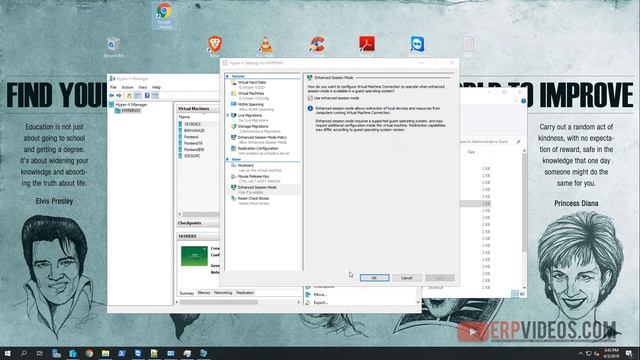Open Recycle Bin desktop icon

click(113, 47)
